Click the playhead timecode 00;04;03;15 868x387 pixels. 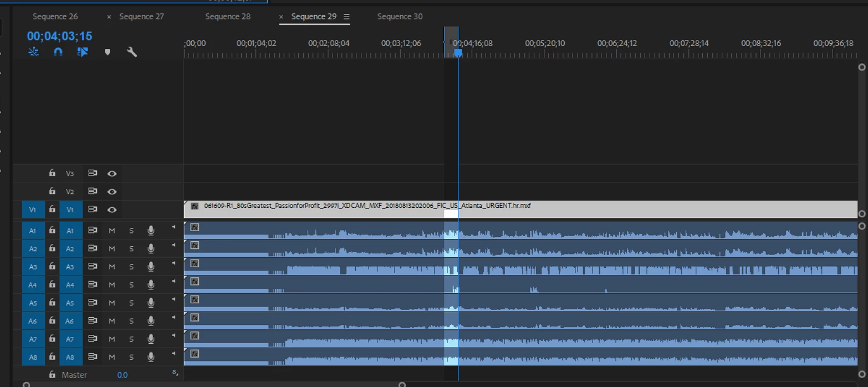pos(60,36)
